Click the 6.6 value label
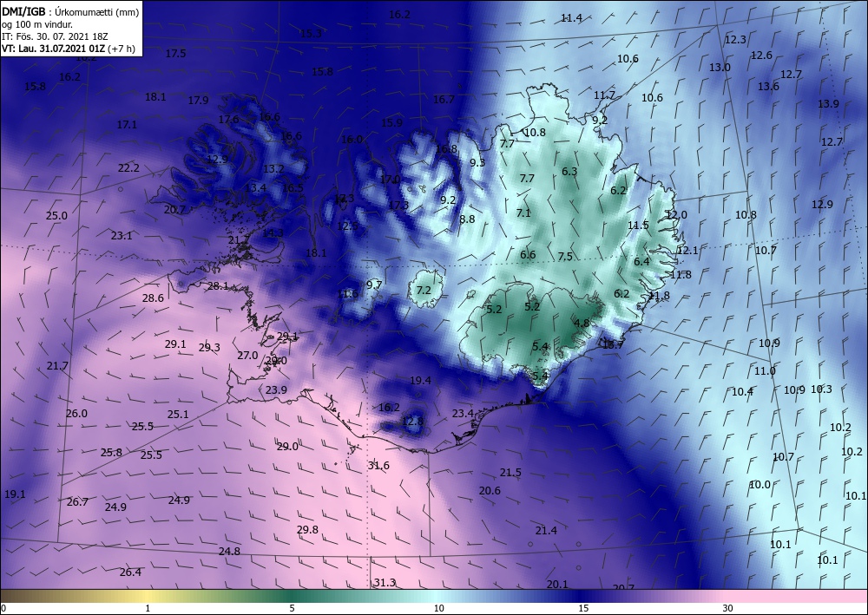The height and width of the screenshot is (615, 868). (528, 255)
